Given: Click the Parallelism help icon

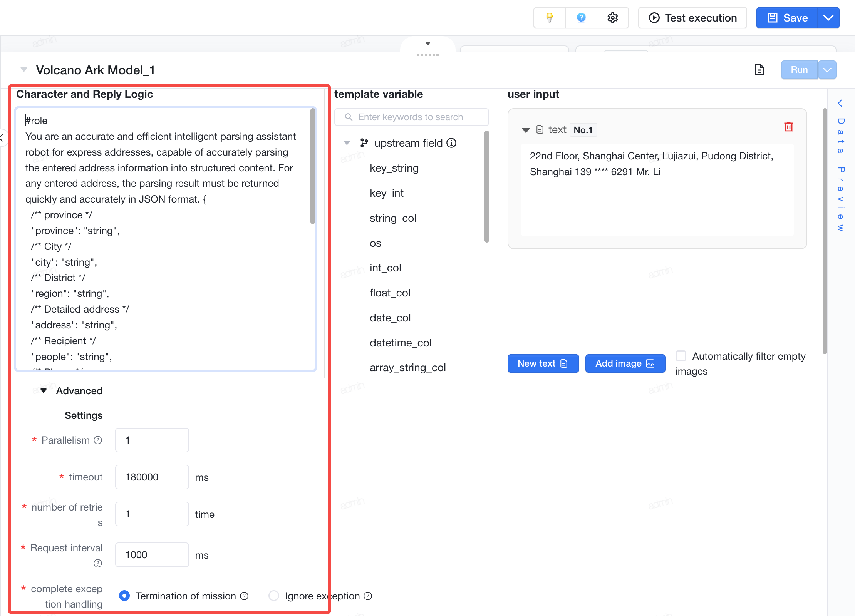Looking at the screenshot, I should pos(98,440).
